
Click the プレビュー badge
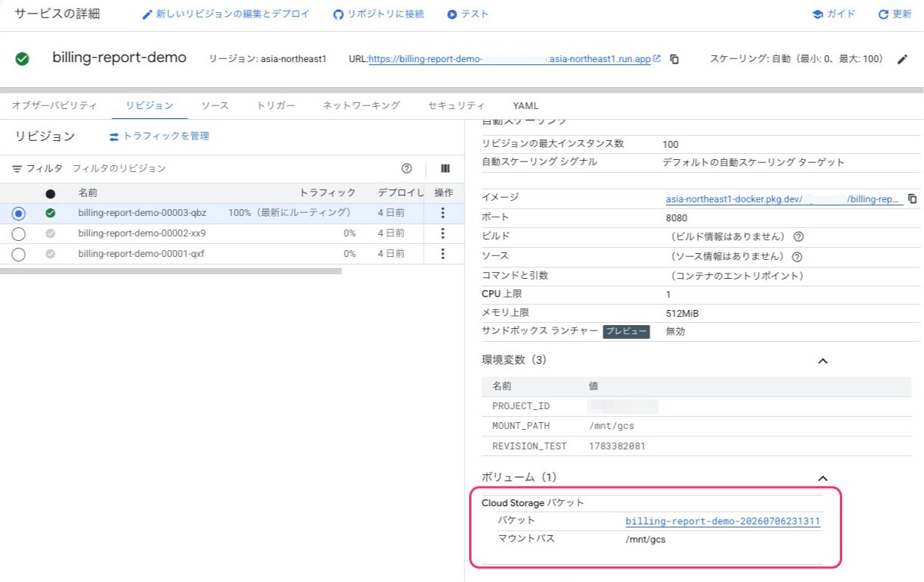pyautogui.click(x=626, y=331)
